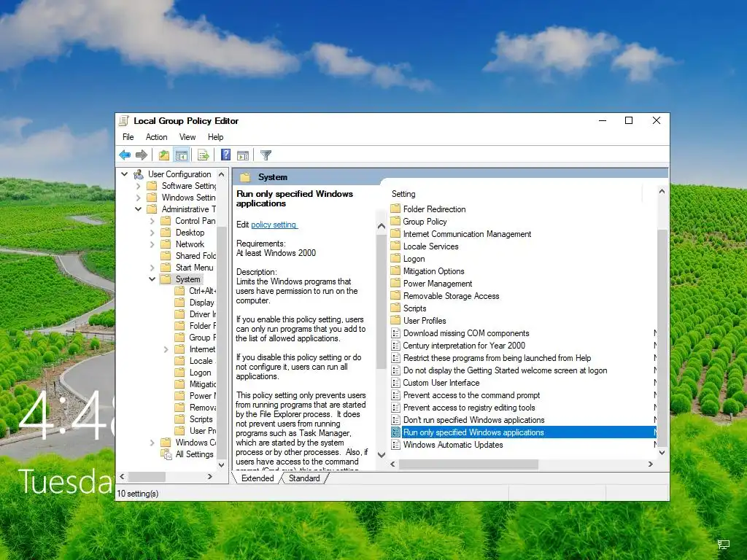The image size is (747, 560).
Task: Click the description pane scroll down arrow
Action: click(x=381, y=455)
